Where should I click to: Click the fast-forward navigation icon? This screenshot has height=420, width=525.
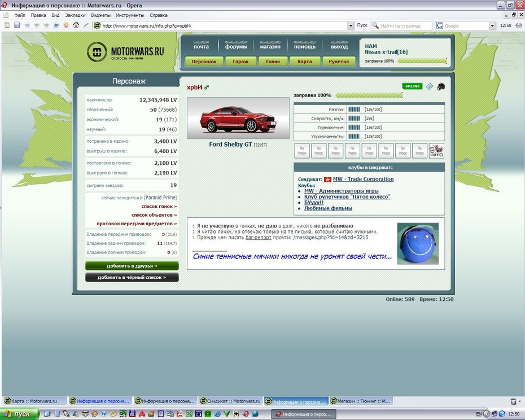coord(56,25)
